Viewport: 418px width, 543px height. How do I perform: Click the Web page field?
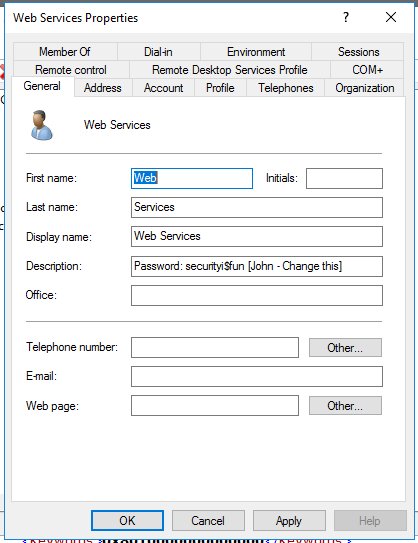pyautogui.click(x=215, y=406)
